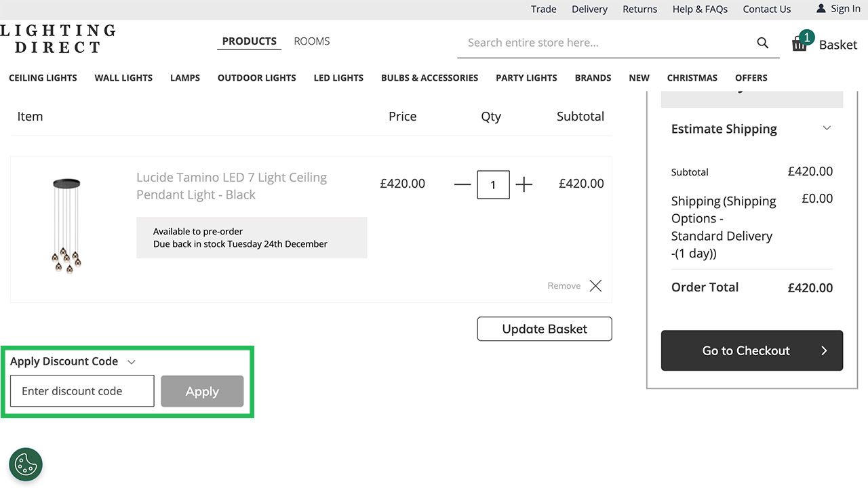Click the Enter discount code field
The height and width of the screenshot is (488, 868).
[81, 391]
